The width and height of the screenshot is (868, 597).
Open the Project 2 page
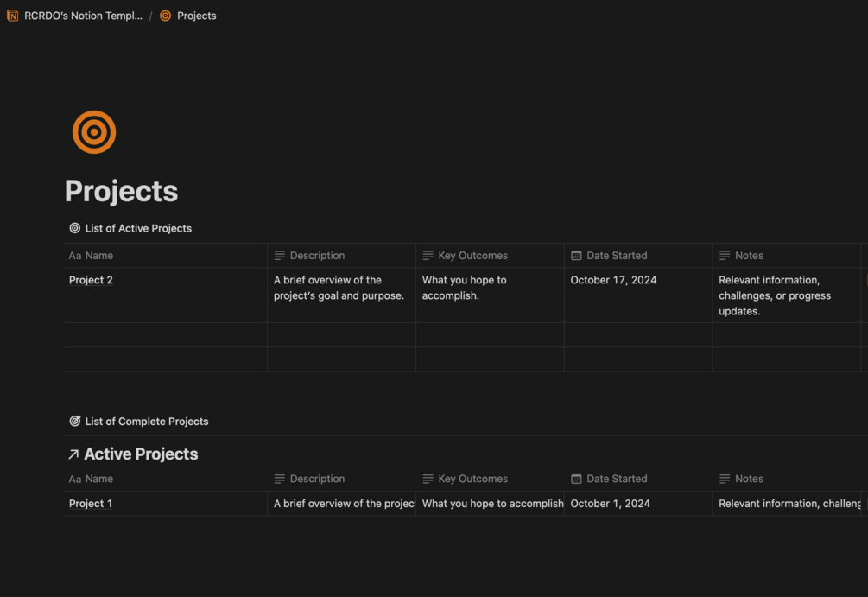coord(91,280)
